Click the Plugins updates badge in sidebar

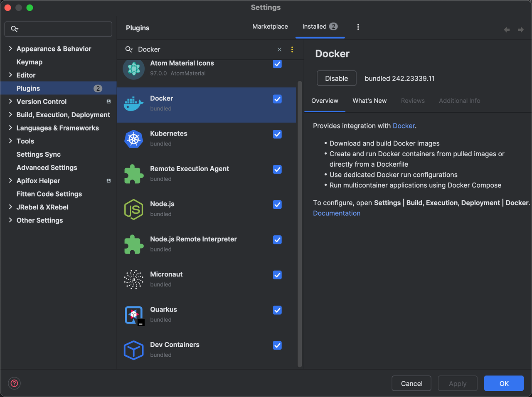(98, 89)
